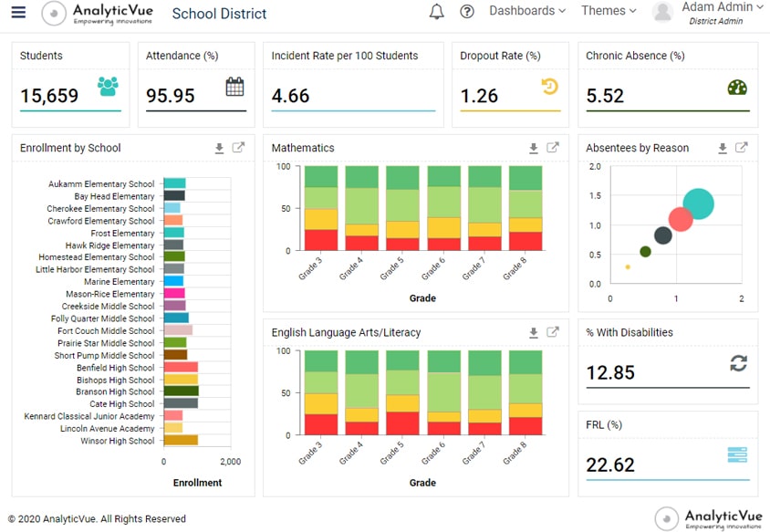Click the notification bell icon

point(436,11)
